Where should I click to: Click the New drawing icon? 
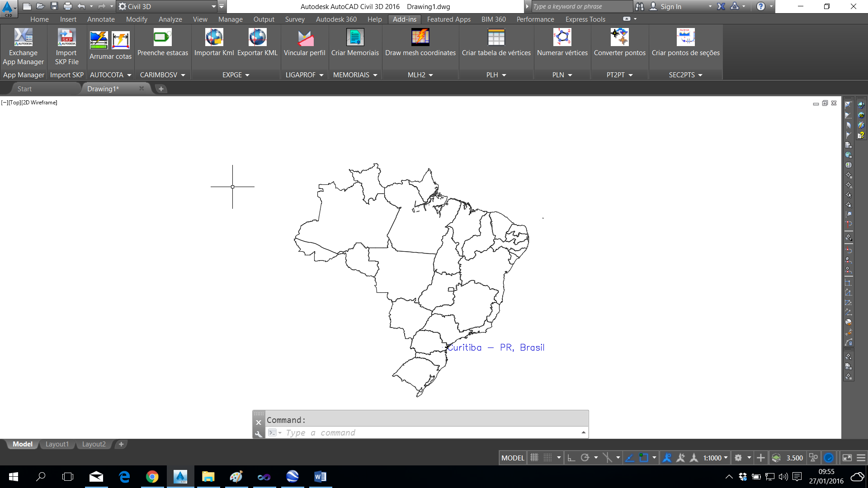[27, 6]
